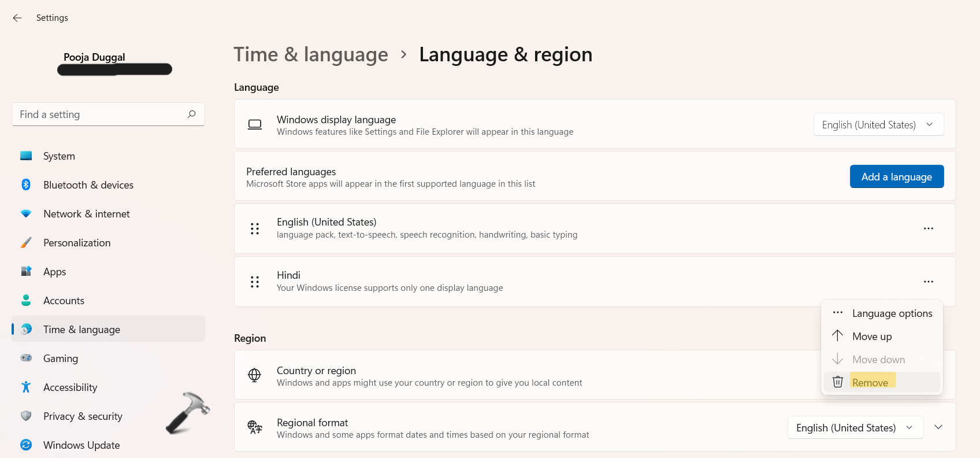Open Windows display language dropdown
The height and width of the screenshot is (458, 980).
pyautogui.click(x=878, y=125)
